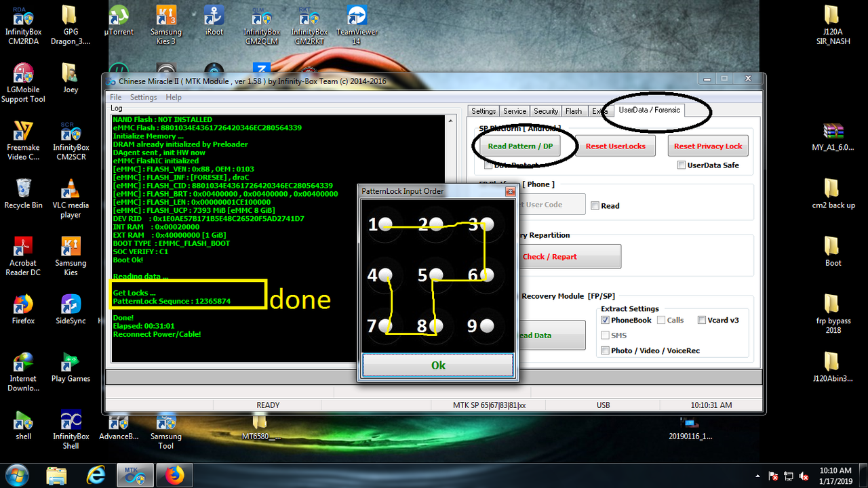The height and width of the screenshot is (488, 868).
Task: Open J120Abin3 folder on desktop
Action: coord(833,367)
